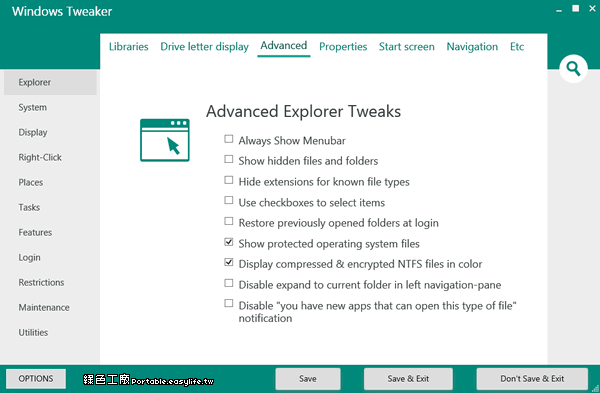
Task: Switch to the Navigation tab
Action: pos(472,47)
